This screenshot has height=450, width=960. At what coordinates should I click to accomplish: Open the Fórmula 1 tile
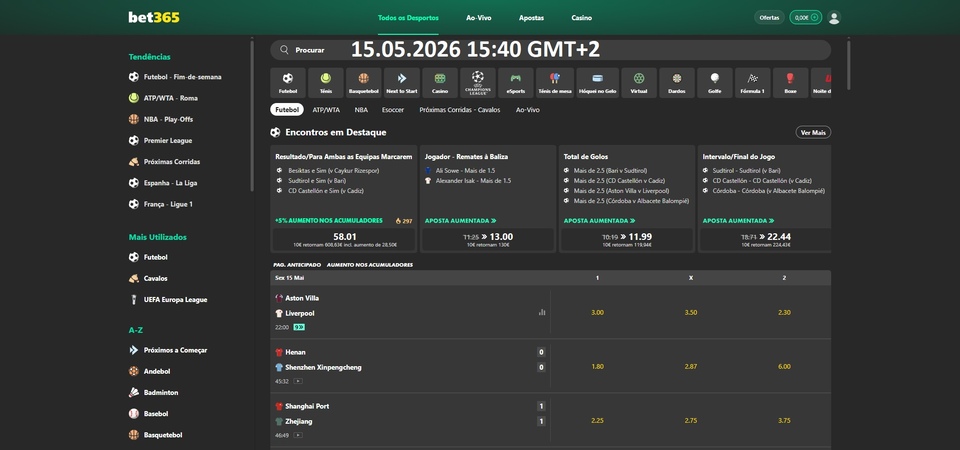(753, 83)
